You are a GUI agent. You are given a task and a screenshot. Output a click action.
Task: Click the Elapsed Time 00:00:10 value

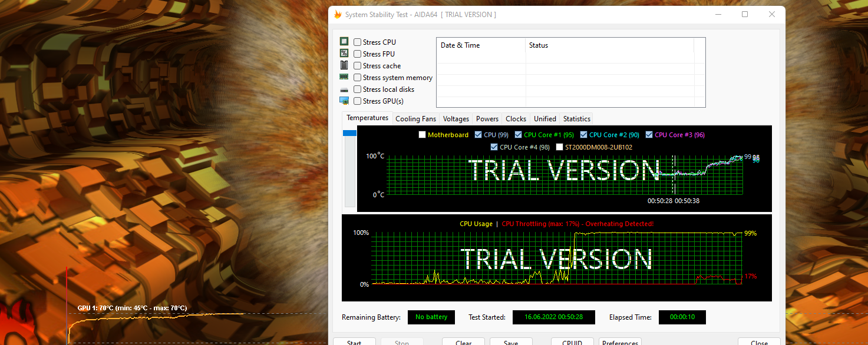point(682,317)
